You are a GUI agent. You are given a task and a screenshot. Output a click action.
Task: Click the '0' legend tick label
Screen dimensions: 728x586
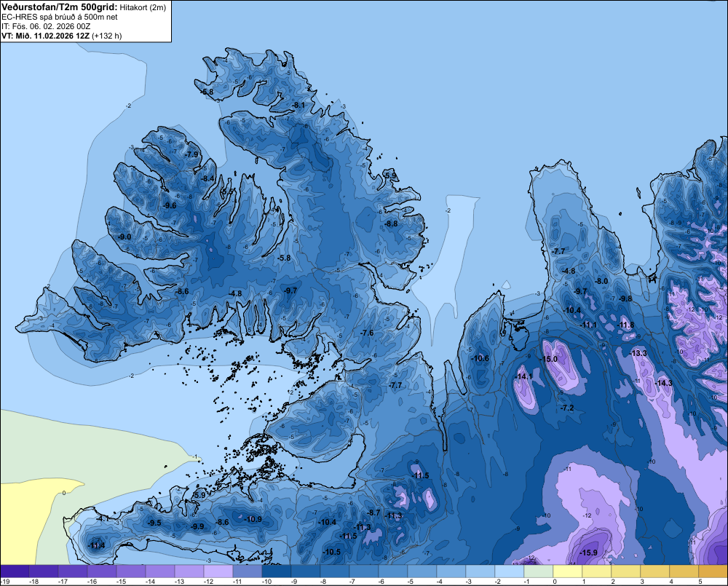point(555,582)
